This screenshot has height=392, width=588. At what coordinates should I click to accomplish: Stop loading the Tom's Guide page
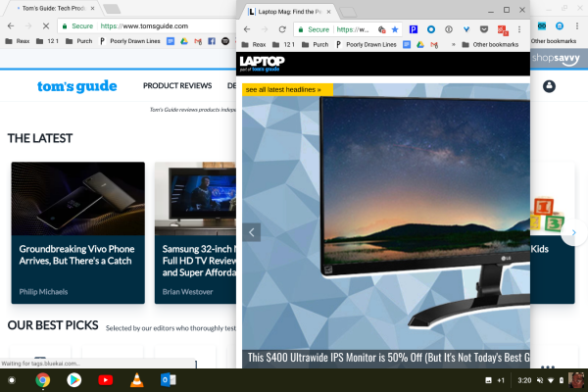[46, 25]
